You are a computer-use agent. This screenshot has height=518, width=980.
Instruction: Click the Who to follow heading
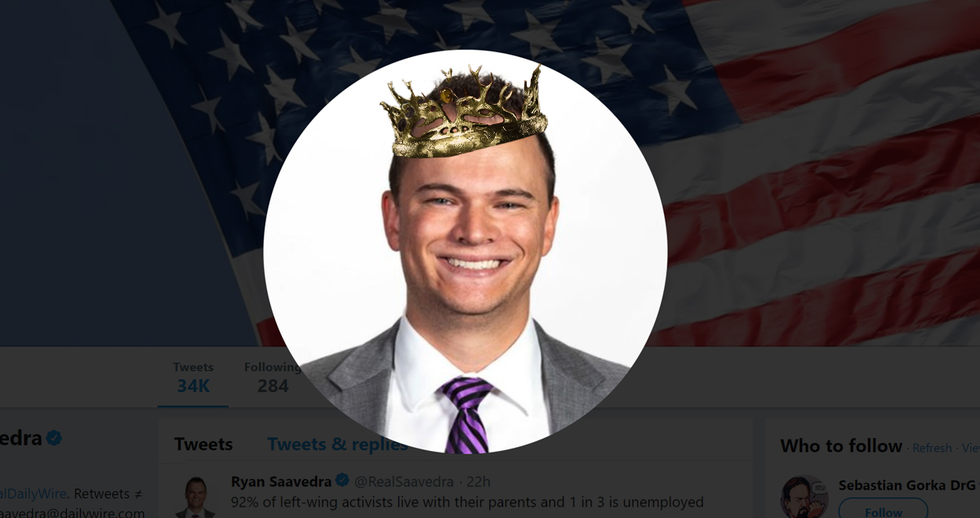841,446
